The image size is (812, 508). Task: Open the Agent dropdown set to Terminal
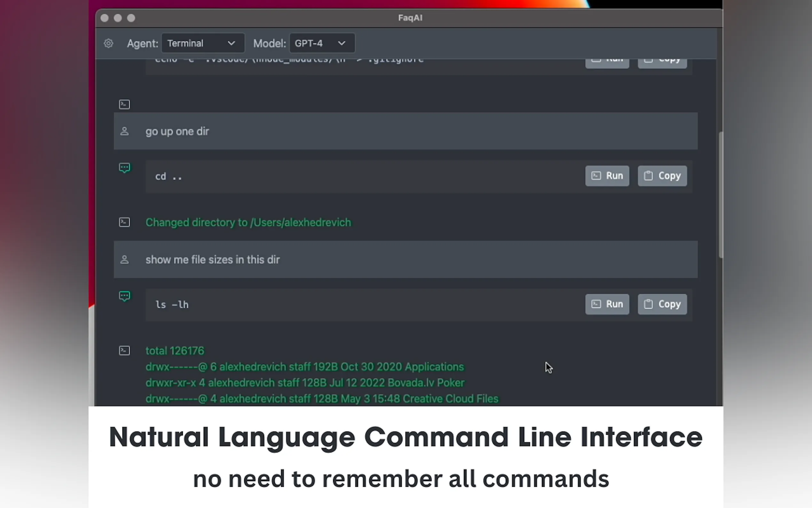pos(202,43)
